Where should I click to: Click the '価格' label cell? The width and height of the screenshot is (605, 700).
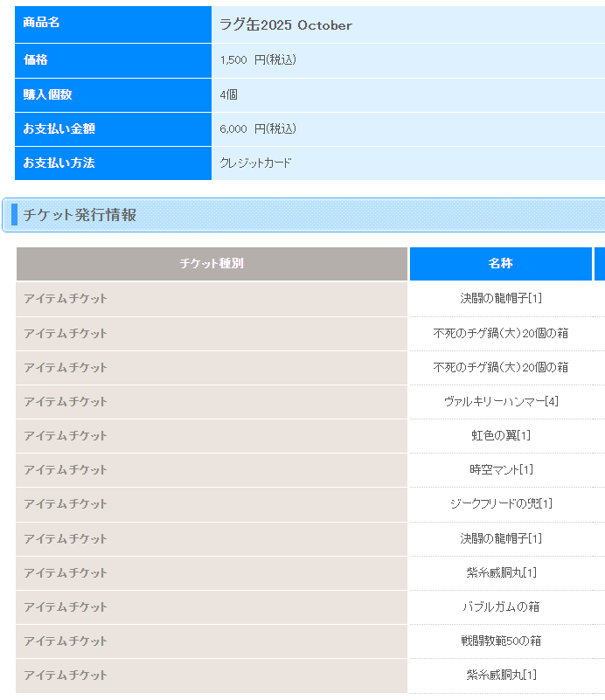(113, 60)
